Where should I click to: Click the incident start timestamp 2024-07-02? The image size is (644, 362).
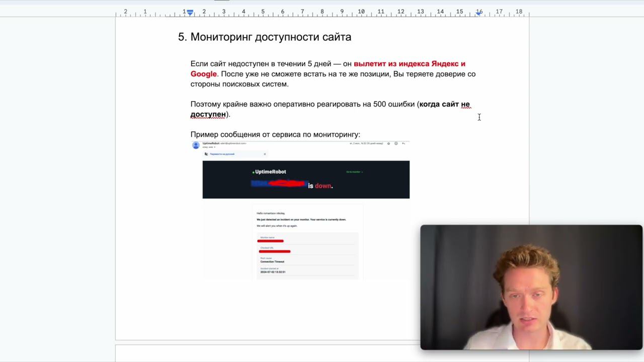273,272
